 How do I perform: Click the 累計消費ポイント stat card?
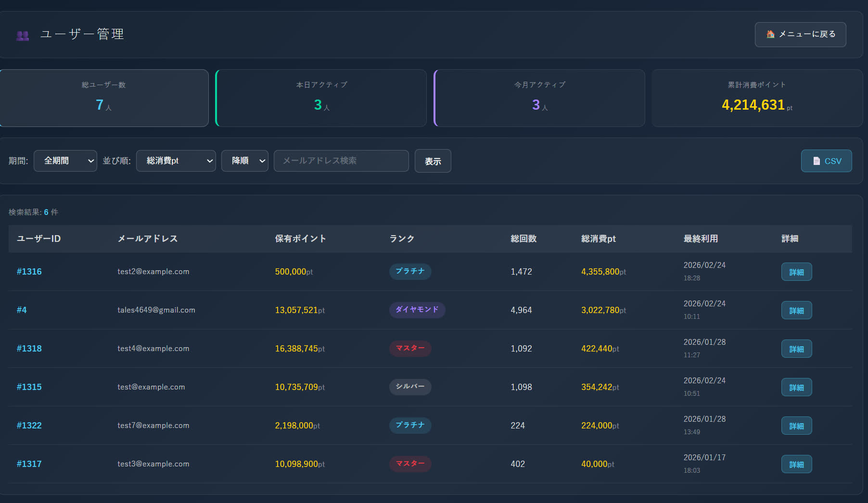click(757, 98)
